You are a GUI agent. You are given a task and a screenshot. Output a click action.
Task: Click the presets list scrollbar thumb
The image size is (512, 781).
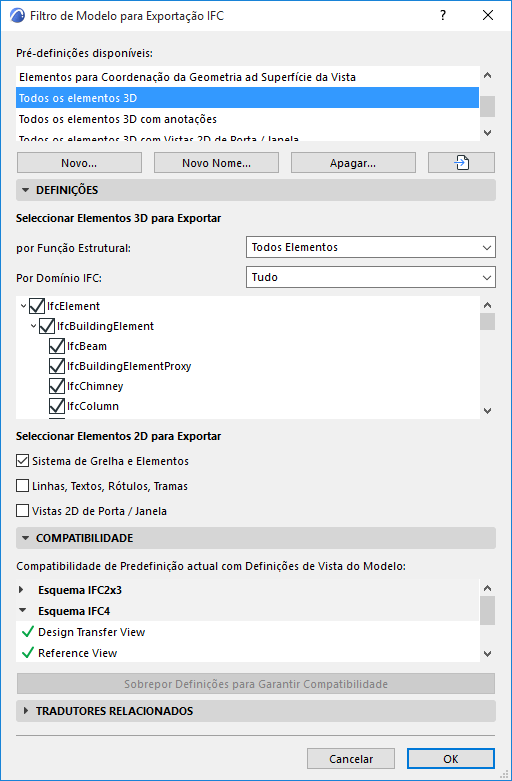click(x=488, y=106)
